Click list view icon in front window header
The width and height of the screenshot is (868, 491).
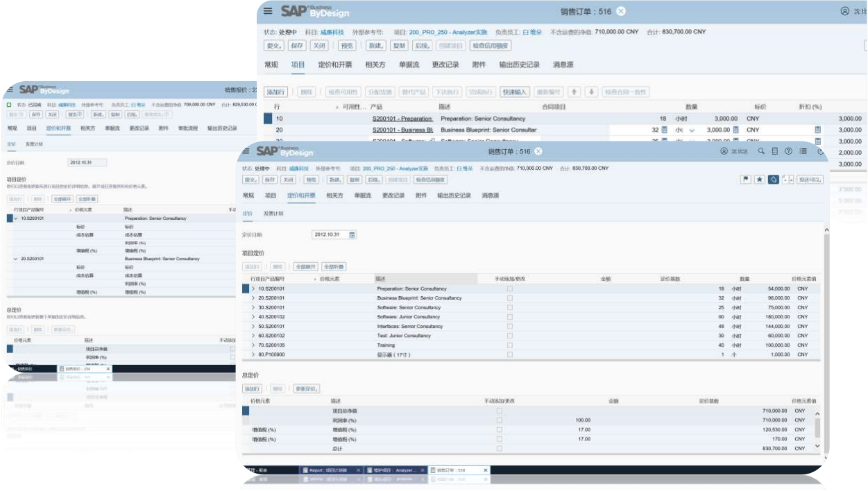point(803,150)
